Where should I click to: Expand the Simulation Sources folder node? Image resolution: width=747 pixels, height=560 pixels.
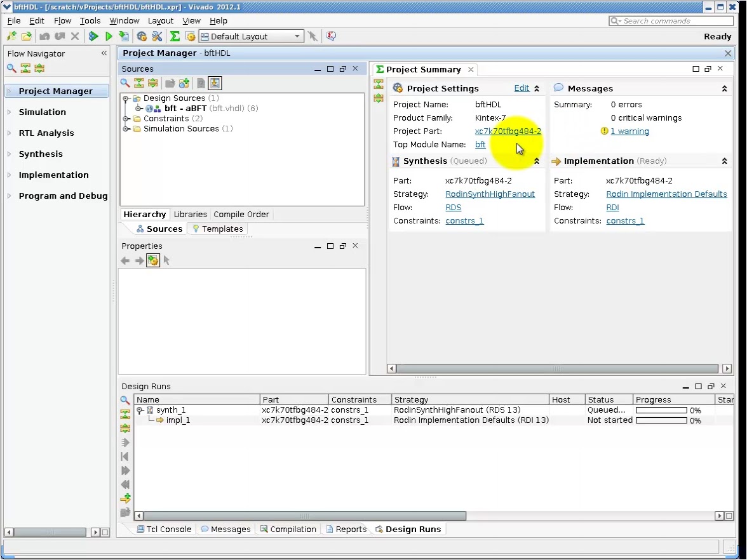coord(126,128)
